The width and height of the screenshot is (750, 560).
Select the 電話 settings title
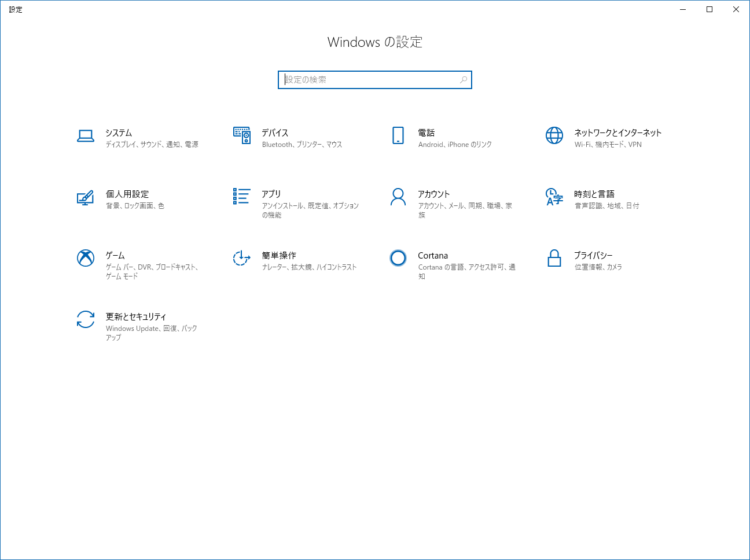coord(427,133)
